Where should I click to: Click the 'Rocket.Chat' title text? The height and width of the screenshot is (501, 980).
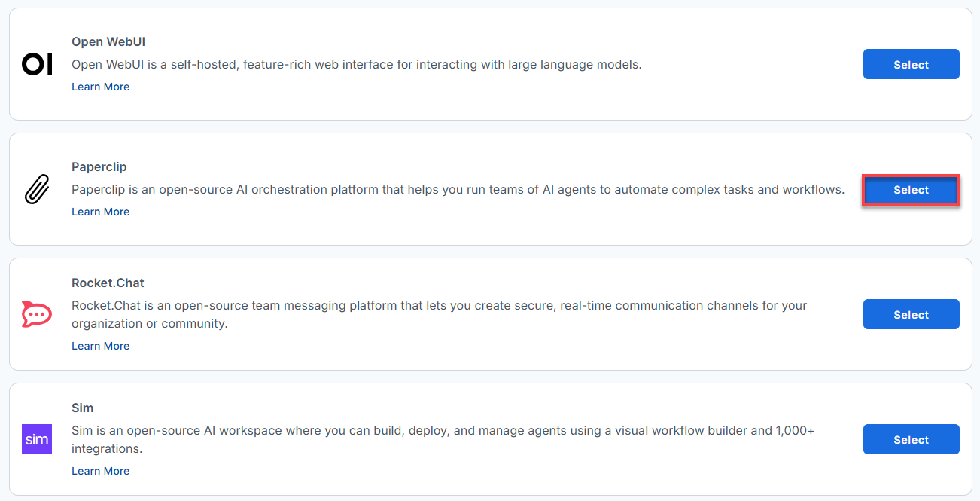pos(108,283)
